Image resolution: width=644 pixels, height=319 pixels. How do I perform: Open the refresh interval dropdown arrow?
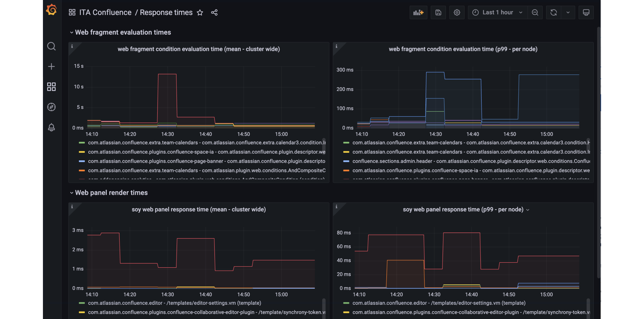pyautogui.click(x=568, y=13)
